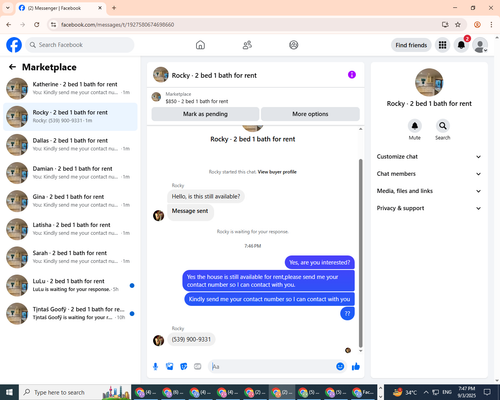This screenshot has height=400, width=500.
Task: Open the Chrome profile avatar
Action: coord(477,25)
